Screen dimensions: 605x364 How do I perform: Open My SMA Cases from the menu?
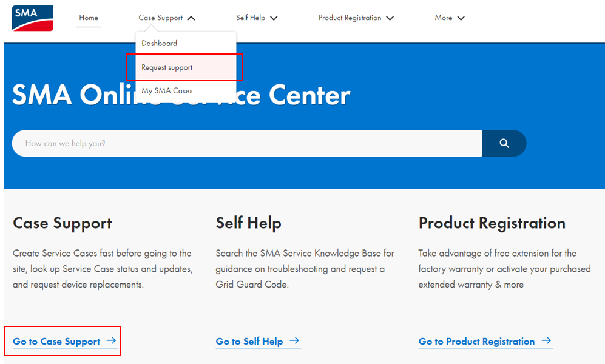tap(167, 90)
